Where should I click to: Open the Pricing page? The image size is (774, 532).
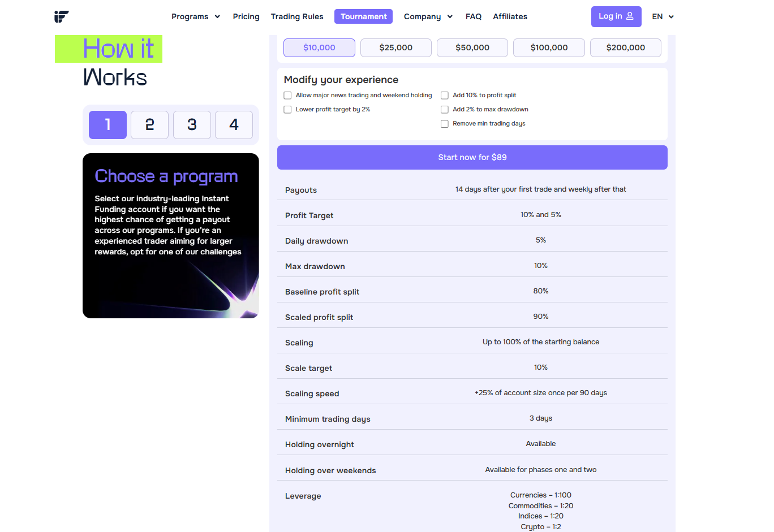pos(246,16)
